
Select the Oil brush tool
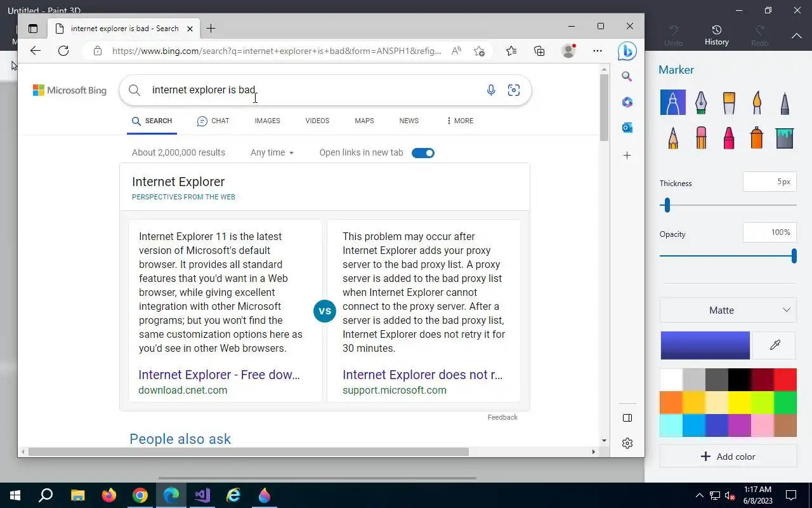click(x=729, y=102)
